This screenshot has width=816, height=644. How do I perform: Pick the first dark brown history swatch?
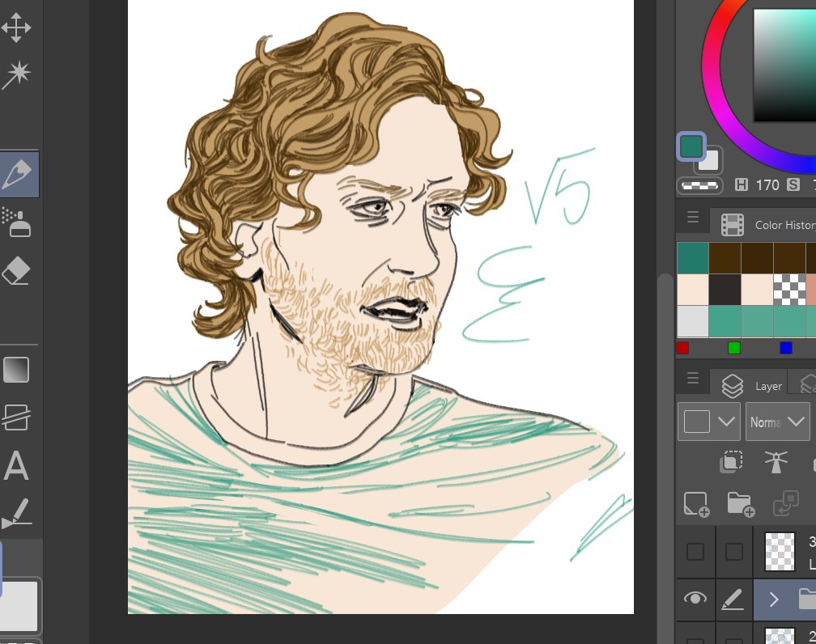click(x=725, y=257)
